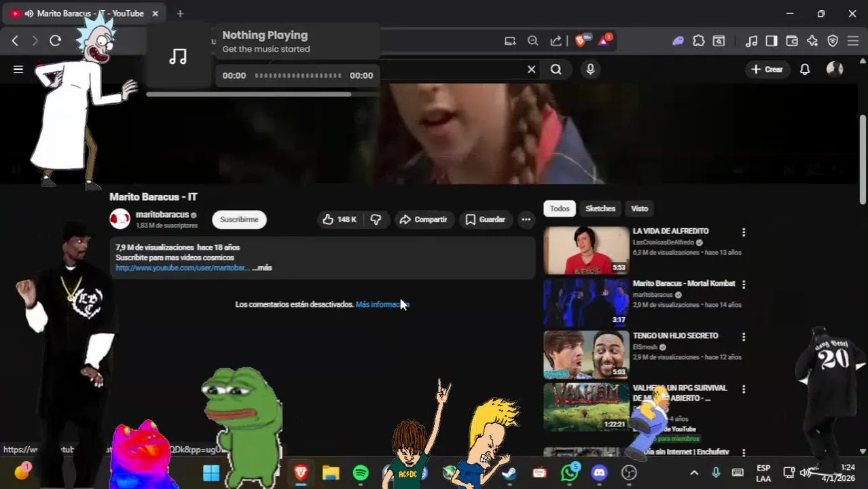Open File Explorer from the taskbar

click(x=331, y=473)
